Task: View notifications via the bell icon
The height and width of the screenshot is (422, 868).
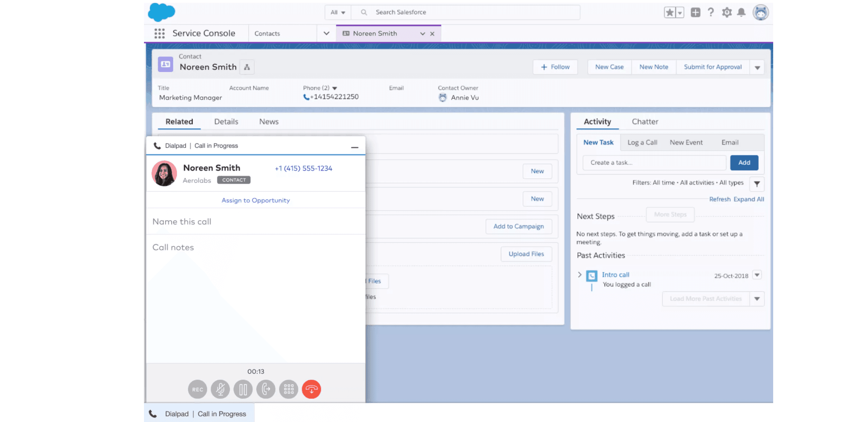Action: coord(741,12)
